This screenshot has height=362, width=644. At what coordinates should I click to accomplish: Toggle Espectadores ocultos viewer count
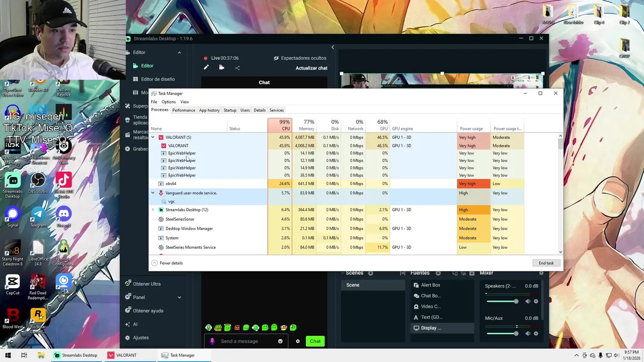[x=300, y=58]
